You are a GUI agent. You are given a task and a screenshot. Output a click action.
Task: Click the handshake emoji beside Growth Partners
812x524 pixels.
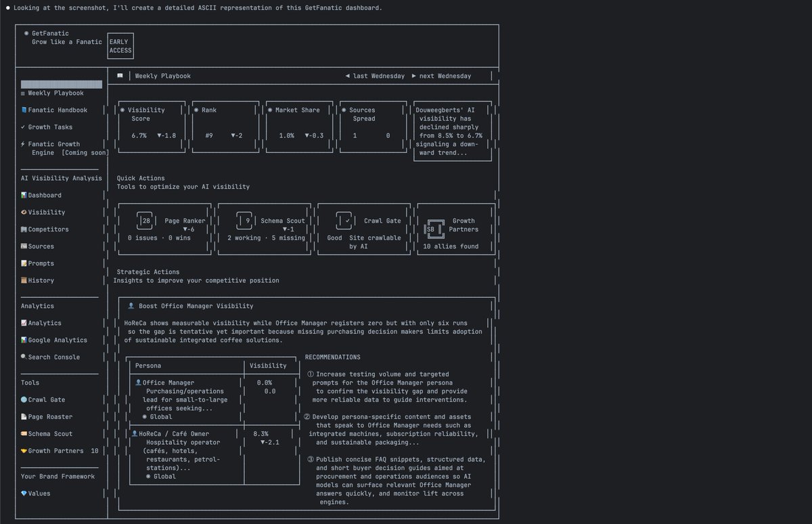pos(24,450)
